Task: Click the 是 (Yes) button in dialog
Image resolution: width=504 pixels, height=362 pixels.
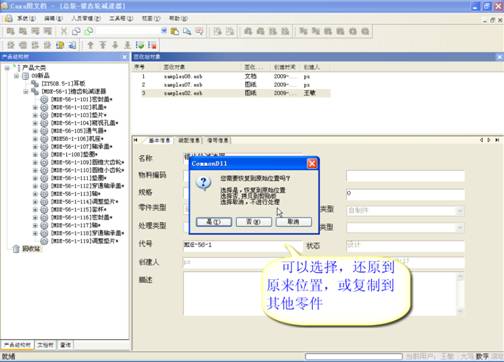Action: pos(214,222)
